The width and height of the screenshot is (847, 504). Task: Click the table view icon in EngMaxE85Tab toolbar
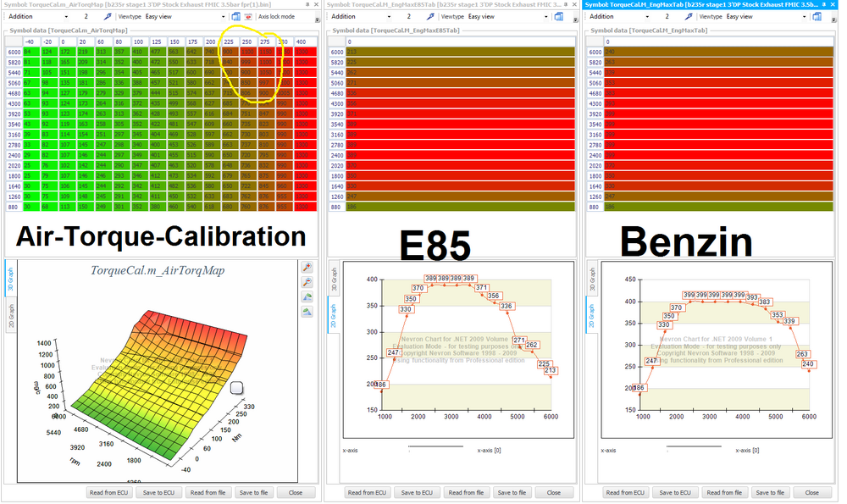(x=559, y=17)
